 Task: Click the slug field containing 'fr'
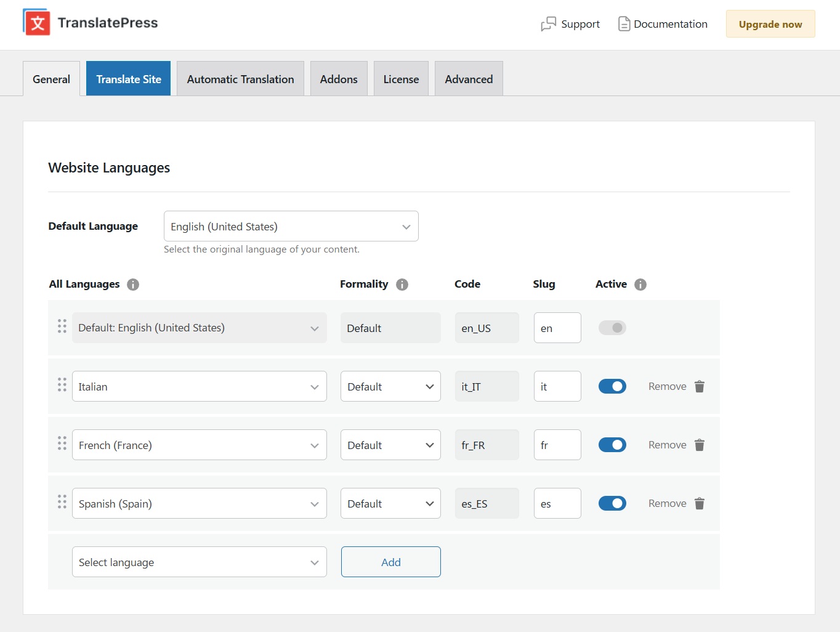[x=557, y=445]
